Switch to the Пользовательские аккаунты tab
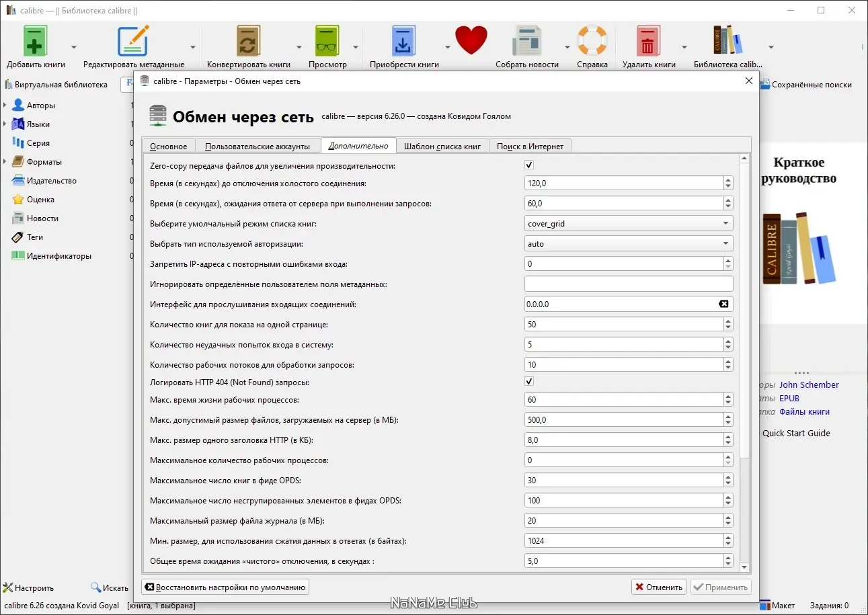This screenshot has height=615, width=868. (258, 146)
